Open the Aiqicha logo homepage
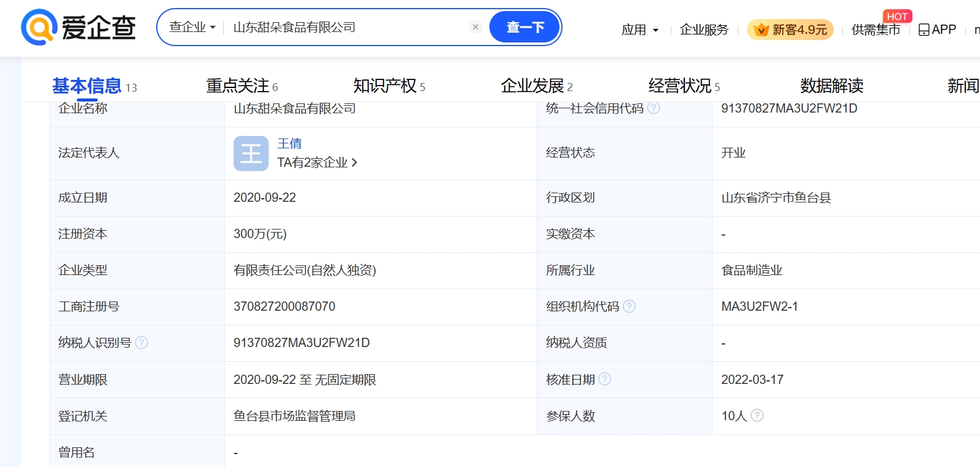 pyautogui.click(x=79, y=27)
